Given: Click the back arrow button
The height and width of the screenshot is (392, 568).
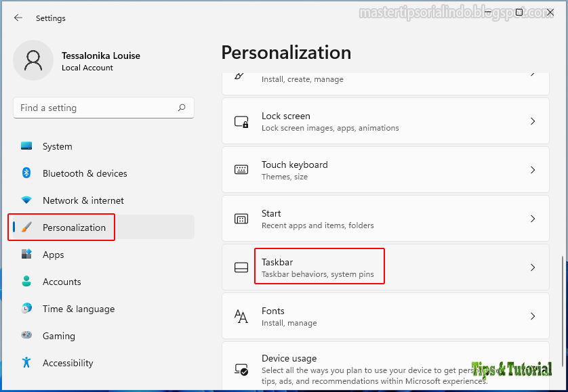Looking at the screenshot, I should (18, 18).
